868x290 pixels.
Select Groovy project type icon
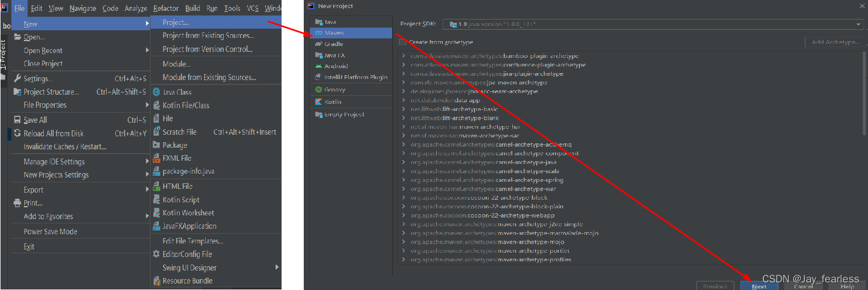(x=319, y=90)
